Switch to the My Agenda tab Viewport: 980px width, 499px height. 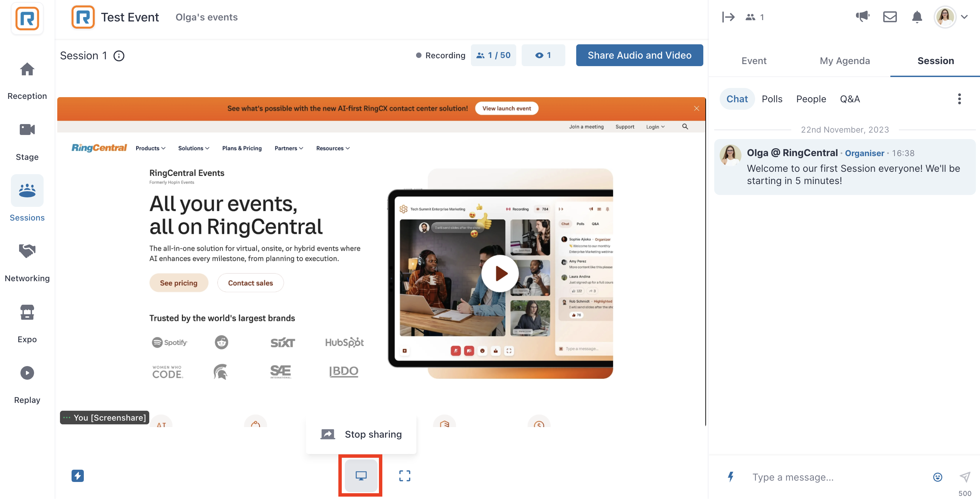[x=845, y=61]
